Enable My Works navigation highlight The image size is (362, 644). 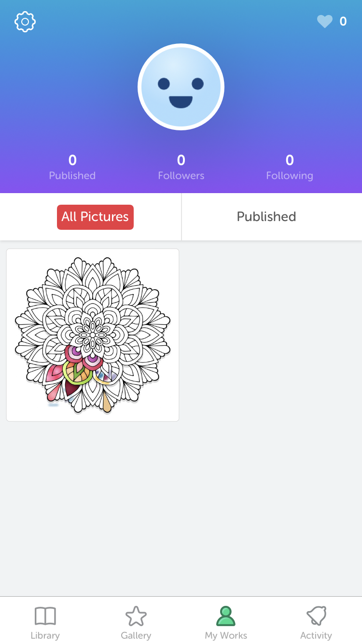tap(226, 622)
